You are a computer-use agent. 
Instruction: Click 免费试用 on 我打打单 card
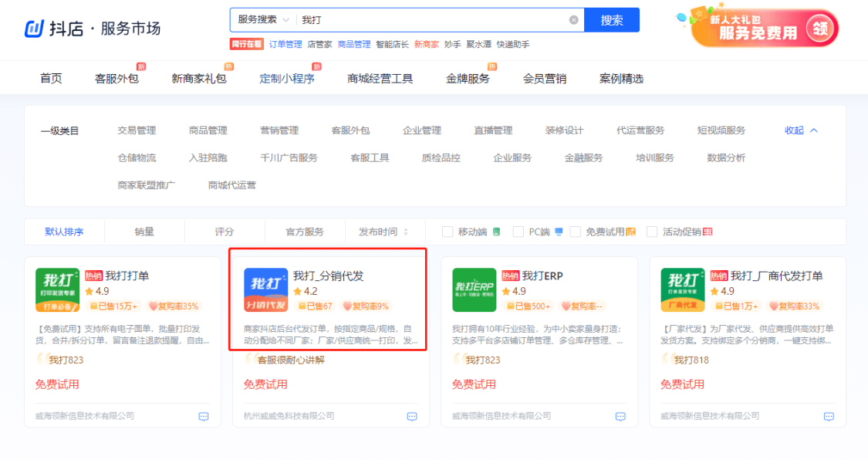(x=57, y=384)
